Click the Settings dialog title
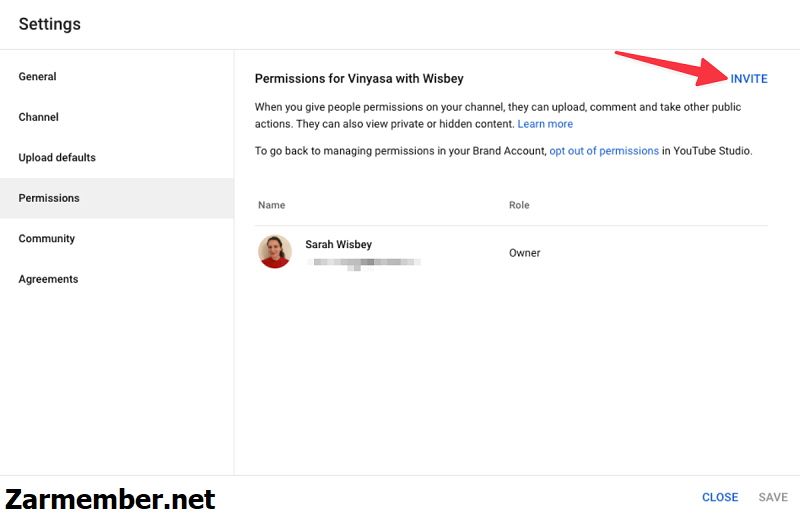 click(49, 24)
